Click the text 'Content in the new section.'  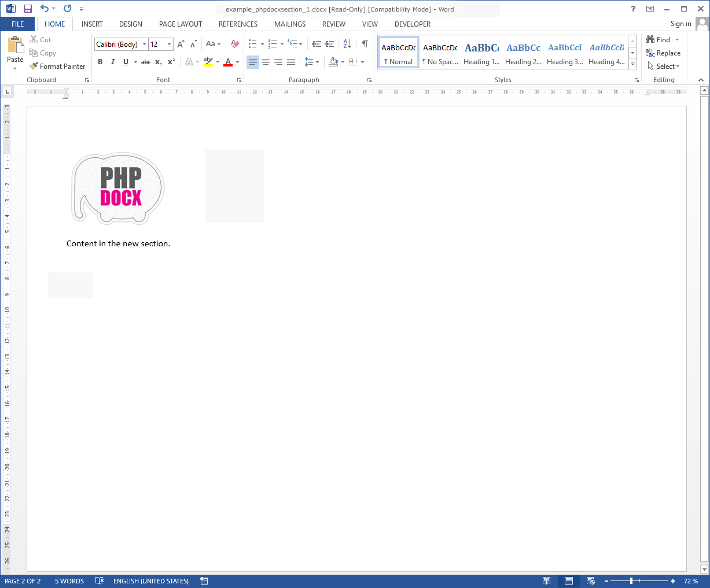point(118,243)
